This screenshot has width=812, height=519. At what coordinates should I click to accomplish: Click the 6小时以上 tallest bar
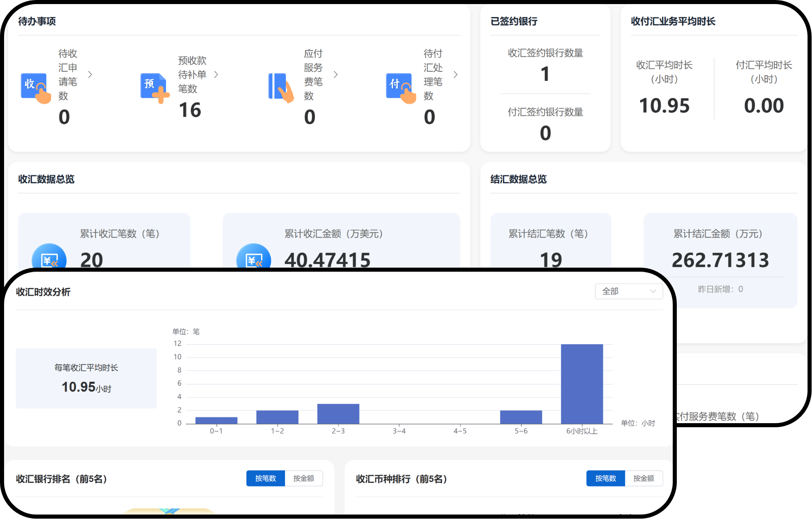click(582, 384)
